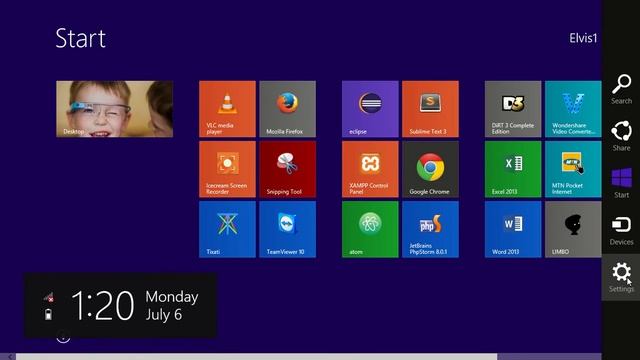Open TeamViewer 10 tile

pos(287,229)
